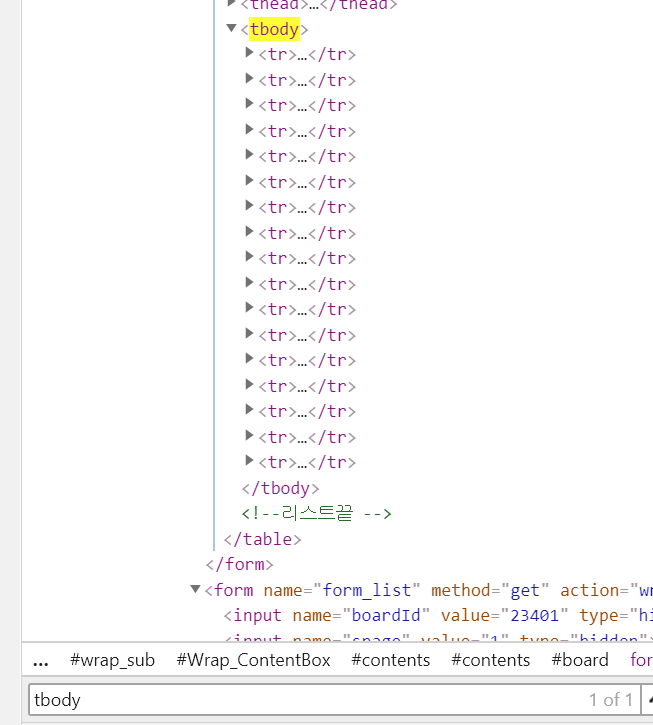The image size is (653, 725).
Task: Click the search field containing tbody
Action: [300, 699]
